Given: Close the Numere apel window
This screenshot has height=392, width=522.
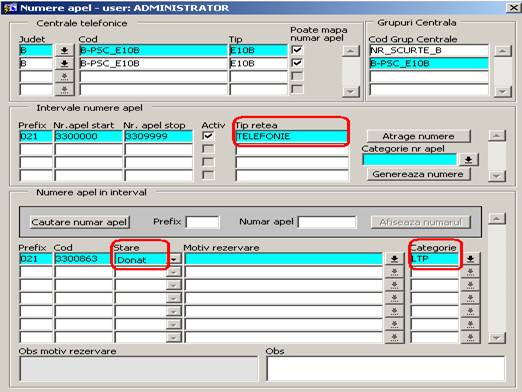Looking at the screenshot, I should pos(513,8).
